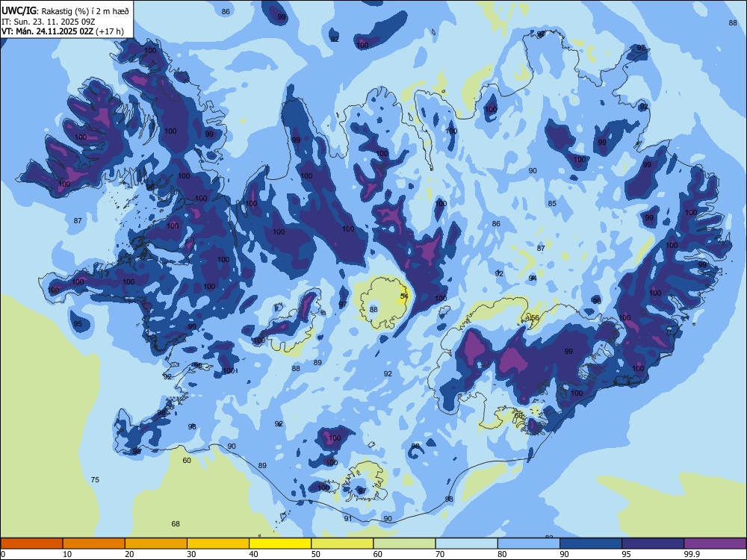This screenshot has width=747, height=560.
Task: Click the map value "56" near the large glacier
Action: pos(535,317)
